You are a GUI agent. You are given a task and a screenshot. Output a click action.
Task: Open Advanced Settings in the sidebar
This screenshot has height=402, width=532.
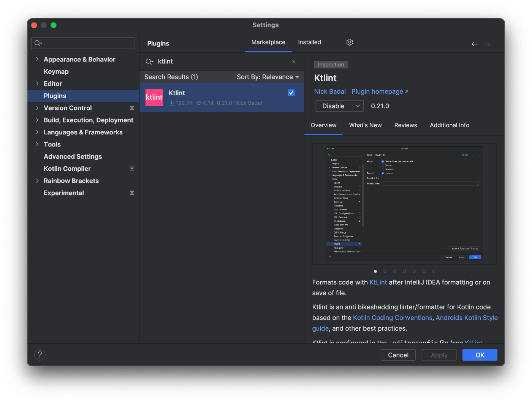click(x=83, y=156)
